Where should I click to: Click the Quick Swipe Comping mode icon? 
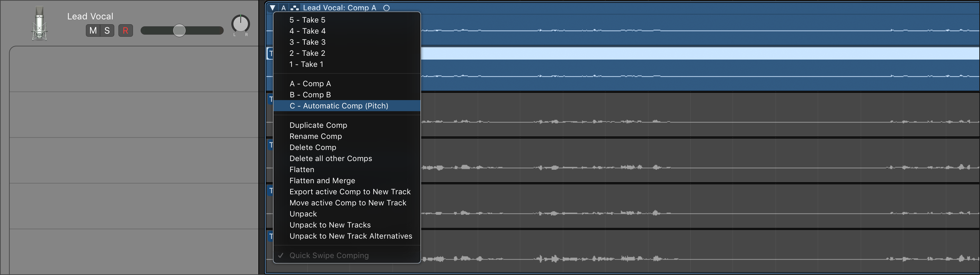[x=294, y=8]
